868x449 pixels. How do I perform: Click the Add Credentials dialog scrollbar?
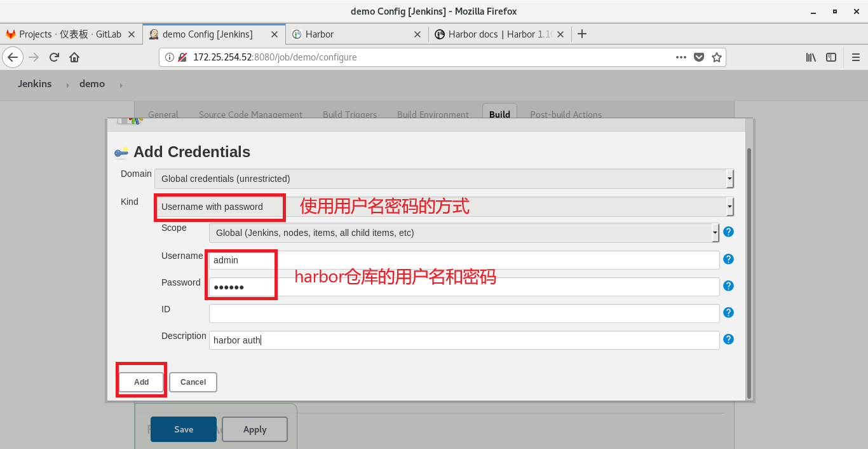point(749,273)
